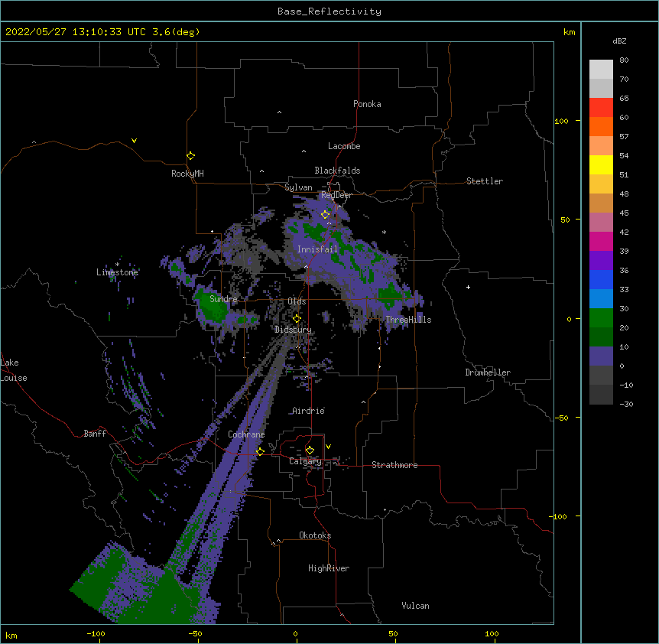Click the Airdrie label
Image resolution: width=659 pixels, height=644 pixels.
tap(308, 411)
